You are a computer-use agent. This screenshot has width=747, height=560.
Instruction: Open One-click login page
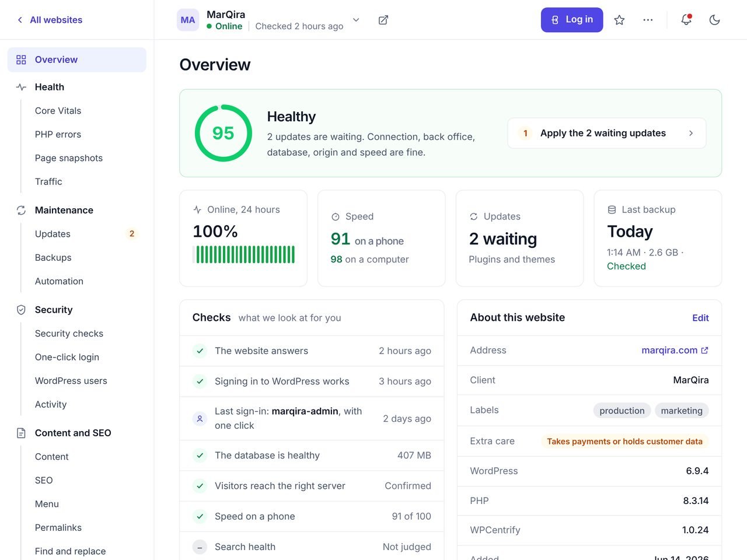coord(67,357)
